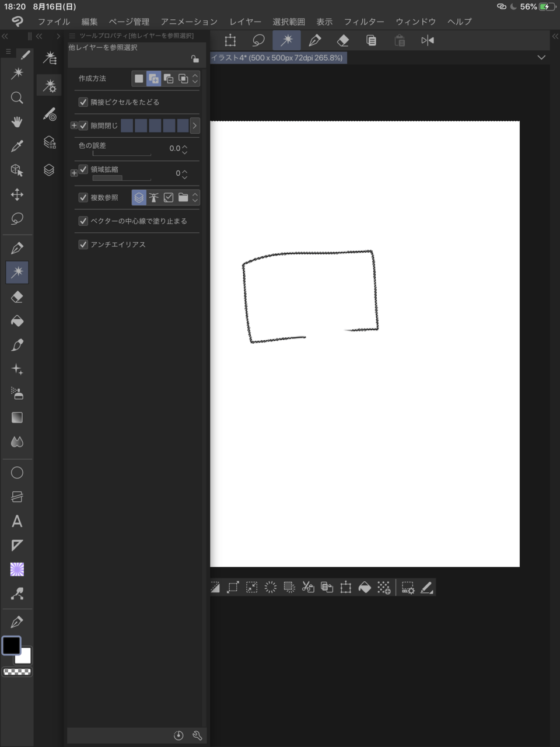Select the Ruler triangle tool

click(17, 545)
